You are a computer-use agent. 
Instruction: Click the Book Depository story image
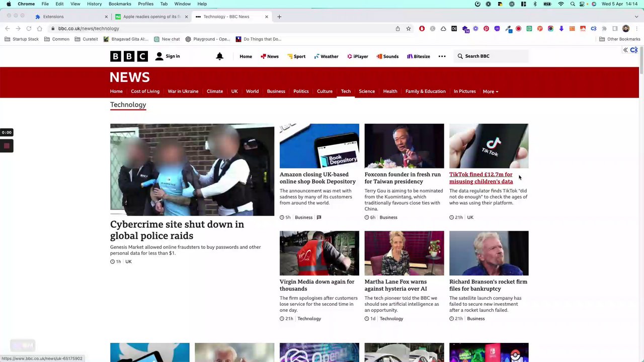coord(319,146)
